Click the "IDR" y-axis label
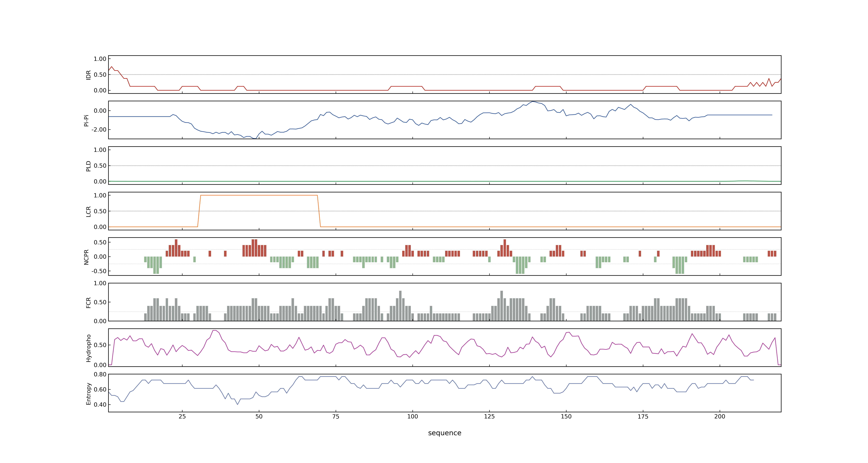This screenshot has width=868, height=463. click(88, 75)
